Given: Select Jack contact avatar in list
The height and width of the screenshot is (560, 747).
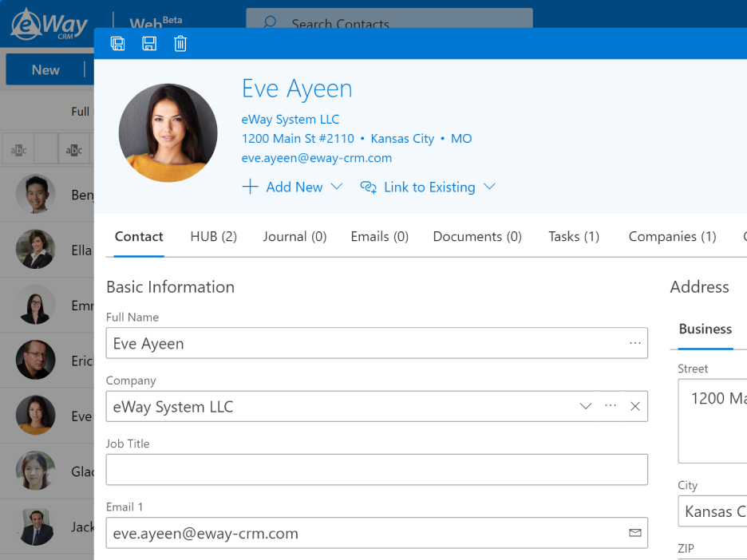Looking at the screenshot, I should (x=35, y=526).
